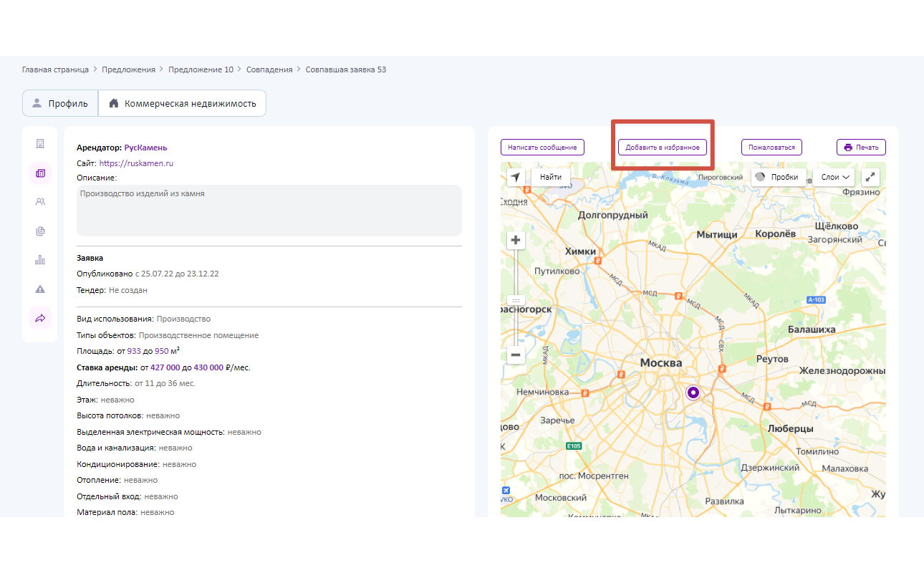
Task: Click Совпавшая заявка 53 breadcrumb
Action: 346,69
